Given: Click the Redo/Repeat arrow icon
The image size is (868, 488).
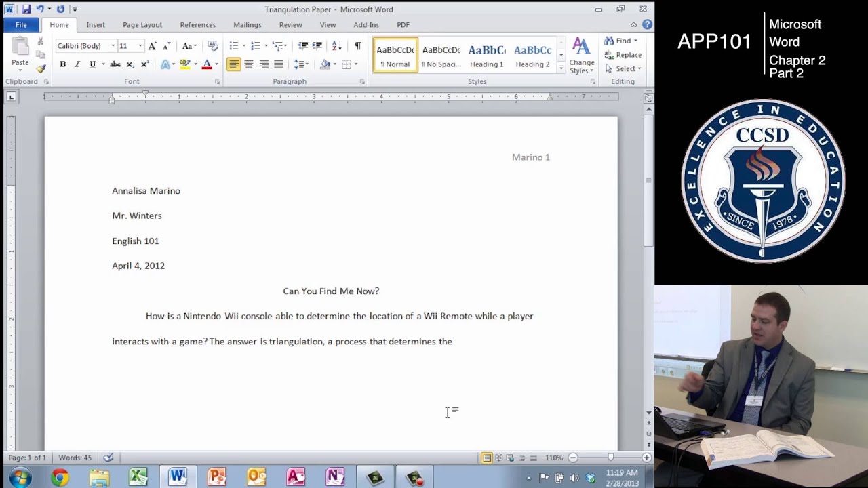Looking at the screenshot, I should [x=60, y=9].
